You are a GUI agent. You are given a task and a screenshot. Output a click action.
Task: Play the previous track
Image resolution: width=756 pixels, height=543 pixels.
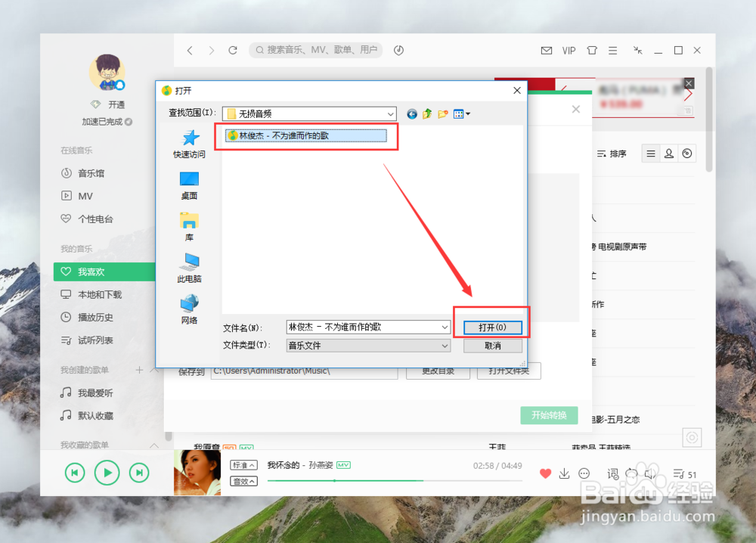[x=75, y=473]
